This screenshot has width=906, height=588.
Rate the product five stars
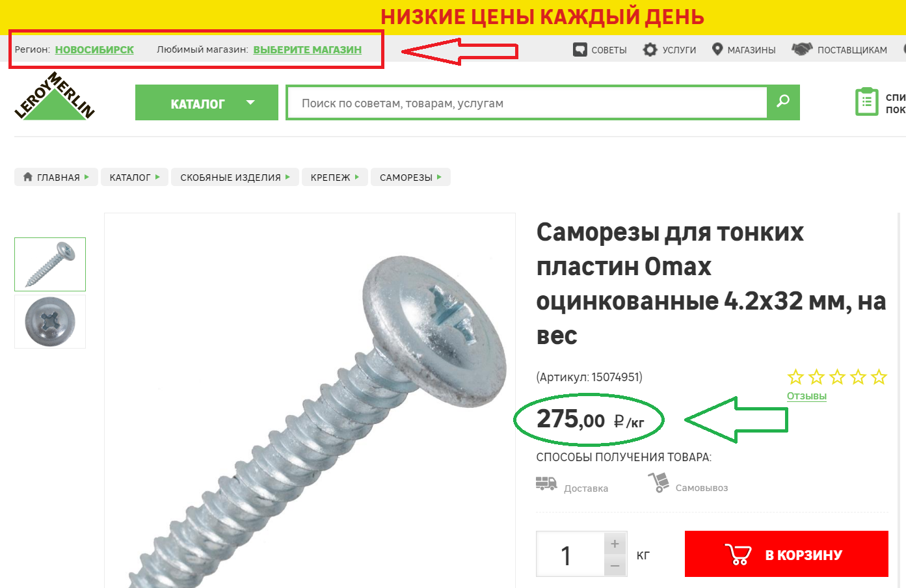click(879, 377)
